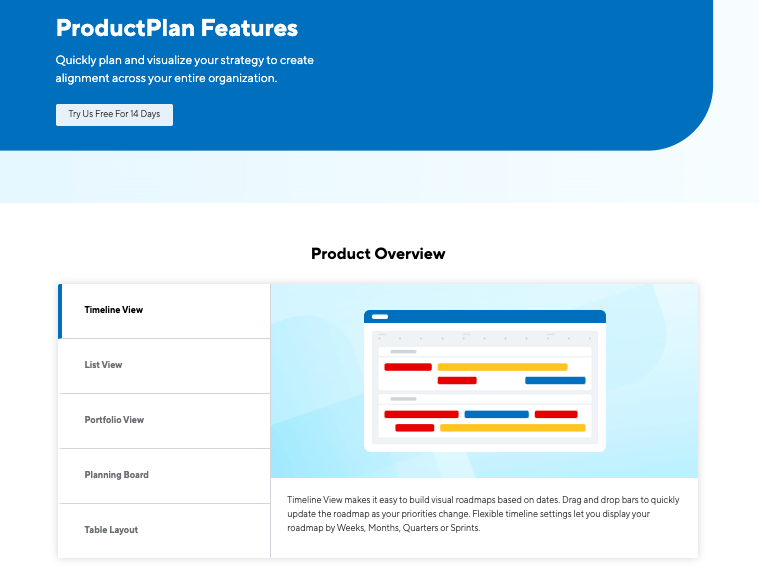The height and width of the screenshot is (572, 759).
Task: Select the Timeline View tab
Action: tap(164, 311)
